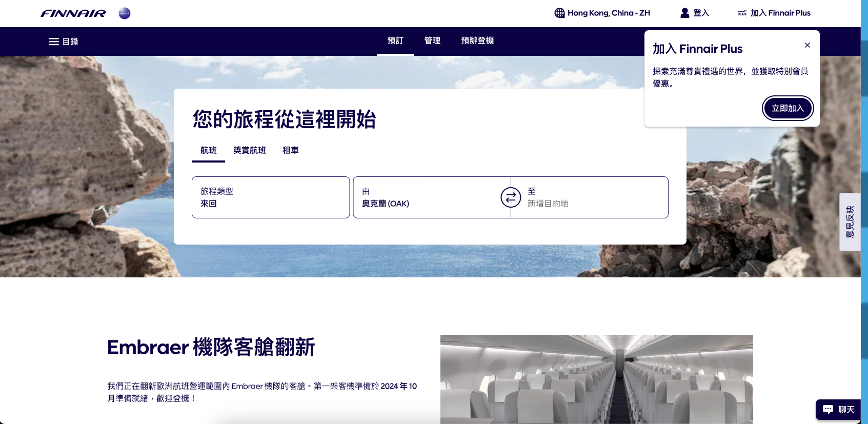Switch to the 航班 tab
Viewport: 868px width, 424px height.
point(209,150)
